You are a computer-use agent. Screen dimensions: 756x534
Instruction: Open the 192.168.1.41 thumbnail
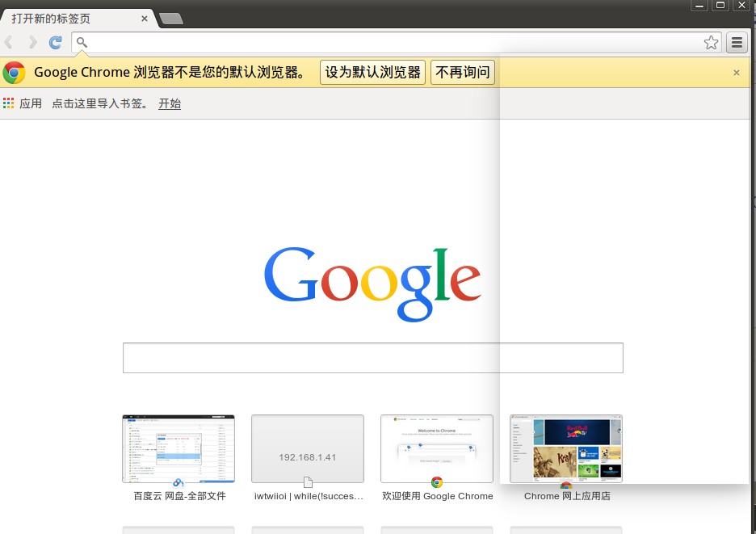coord(308,448)
